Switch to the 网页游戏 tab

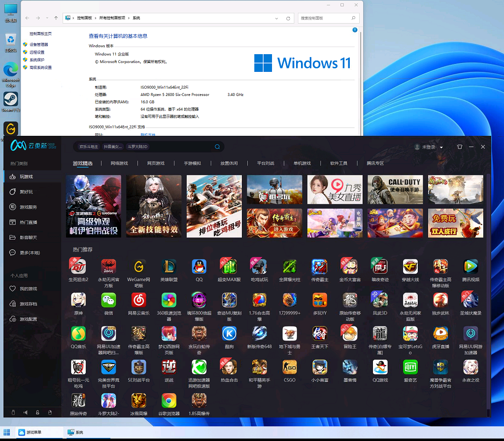(x=156, y=163)
